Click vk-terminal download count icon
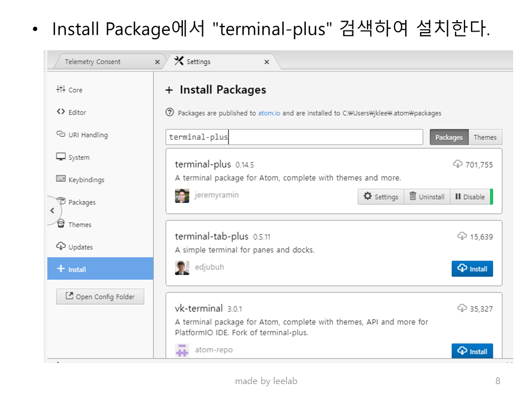Image resolution: width=532 pixels, height=399 pixels. pyautogui.click(x=462, y=308)
